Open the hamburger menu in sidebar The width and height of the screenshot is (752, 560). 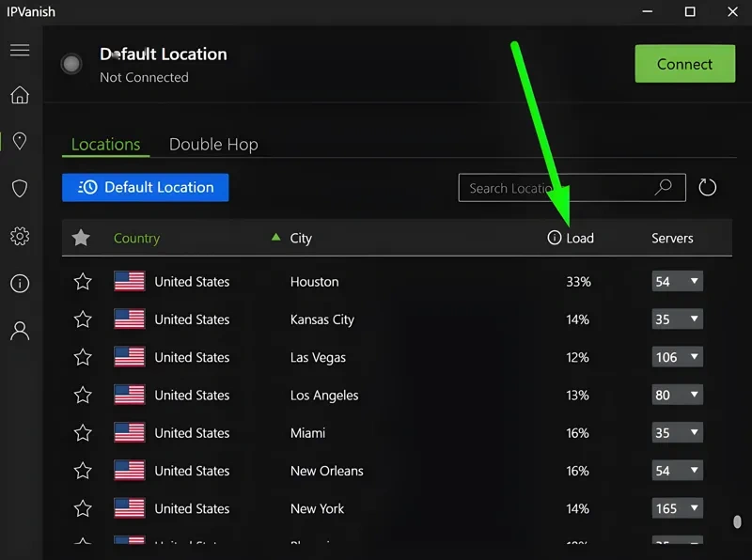click(20, 51)
